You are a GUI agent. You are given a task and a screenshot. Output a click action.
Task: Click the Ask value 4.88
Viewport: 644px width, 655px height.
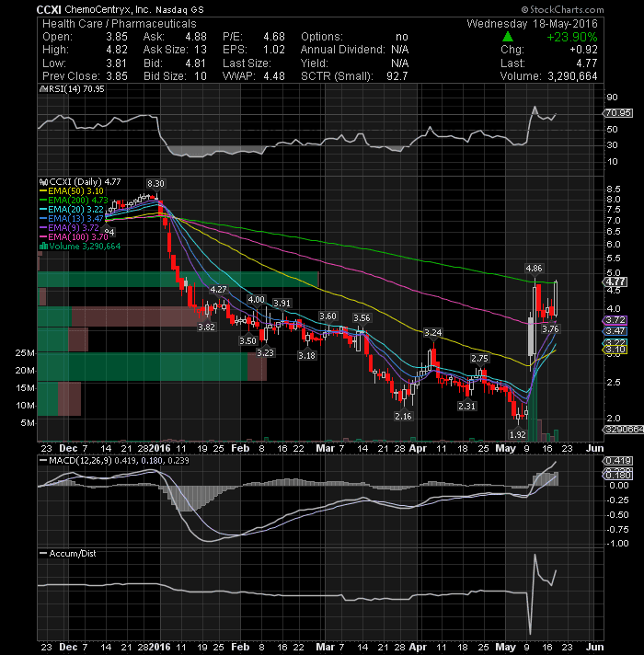196,37
